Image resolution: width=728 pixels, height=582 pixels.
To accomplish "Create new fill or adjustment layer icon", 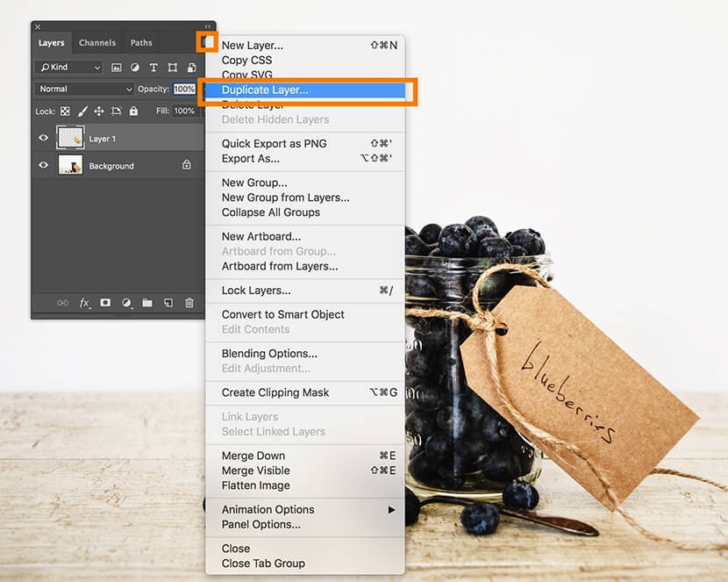I will 126,303.
